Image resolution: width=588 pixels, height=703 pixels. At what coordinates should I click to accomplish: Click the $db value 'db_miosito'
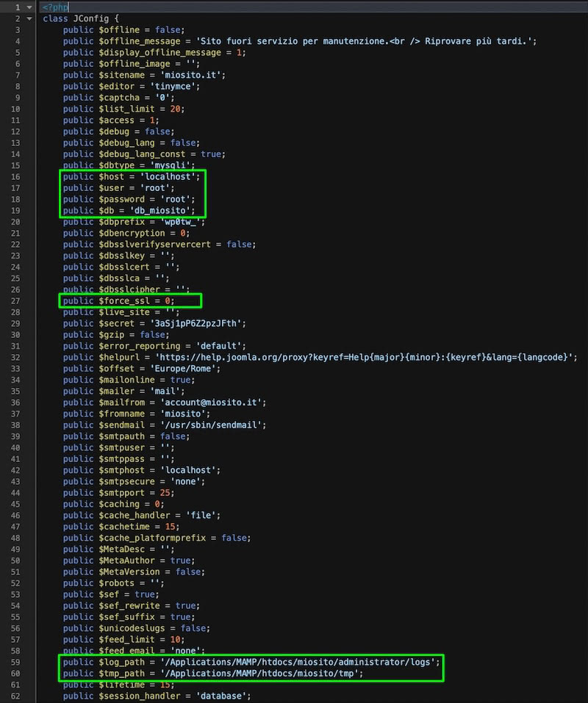[x=160, y=211]
